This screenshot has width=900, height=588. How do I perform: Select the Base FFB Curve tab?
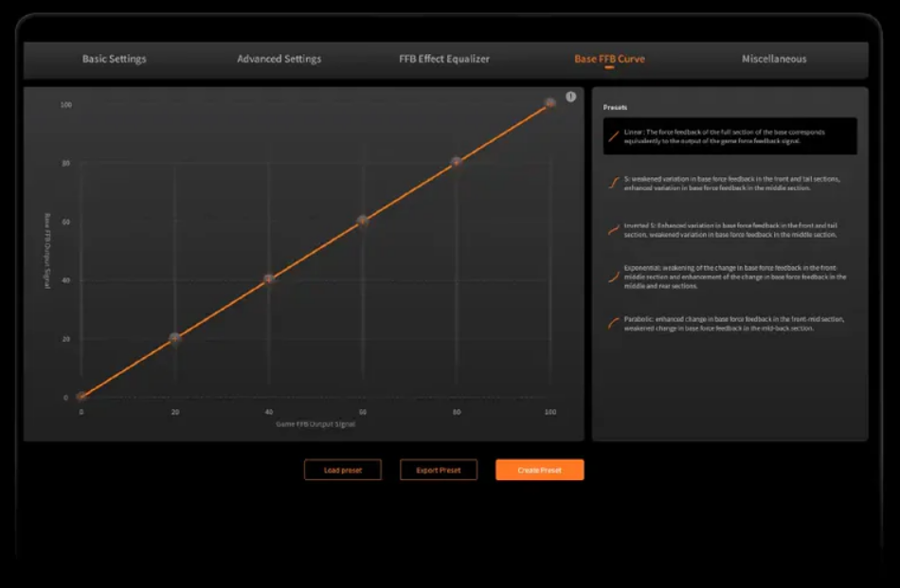point(609,59)
